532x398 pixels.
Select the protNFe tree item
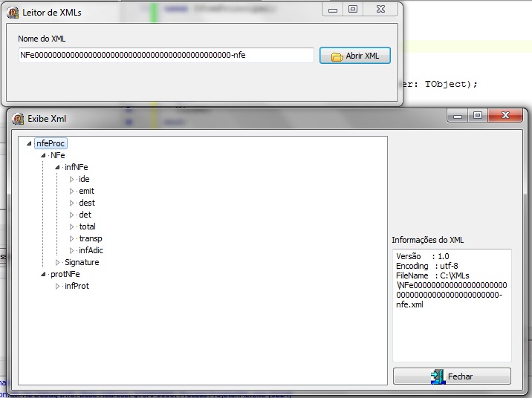click(x=65, y=274)
